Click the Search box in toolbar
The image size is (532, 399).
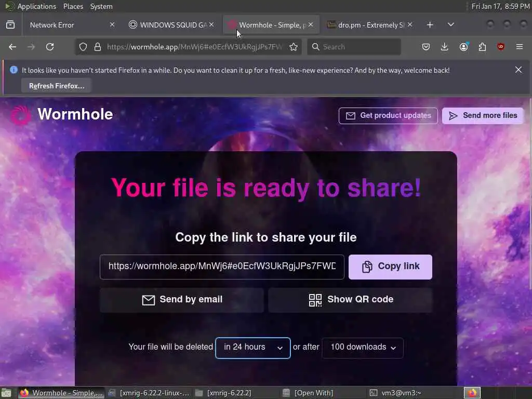pos(354,47)
